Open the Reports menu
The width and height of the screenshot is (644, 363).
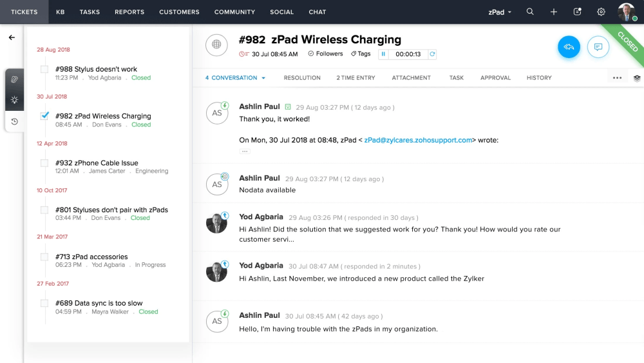(129, 12)
